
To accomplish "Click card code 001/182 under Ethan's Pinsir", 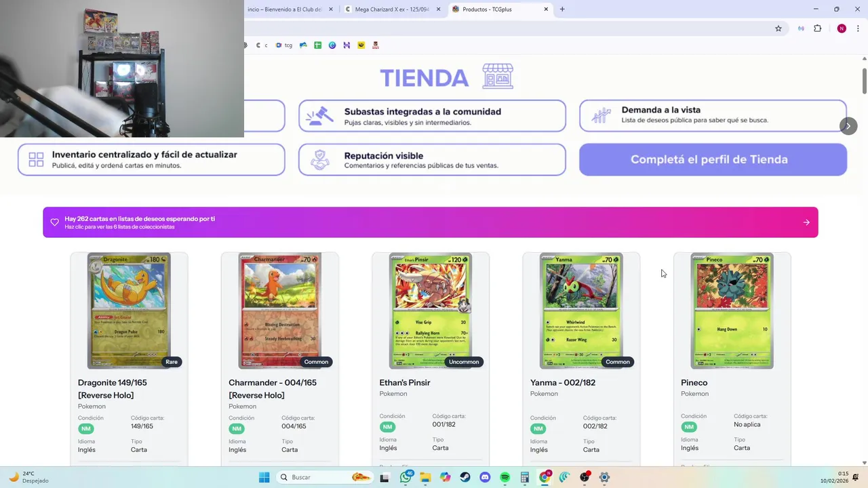I will 443,424.
